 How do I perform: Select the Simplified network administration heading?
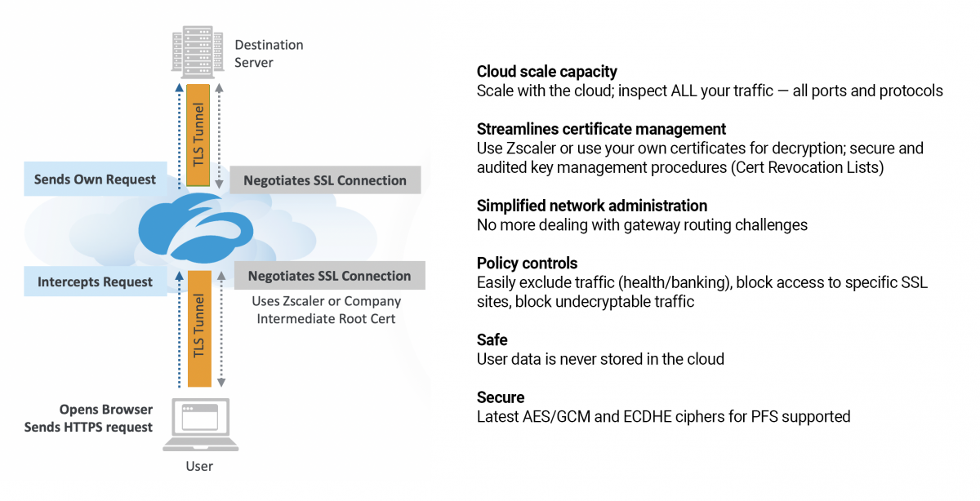click(x=592, y=206)
